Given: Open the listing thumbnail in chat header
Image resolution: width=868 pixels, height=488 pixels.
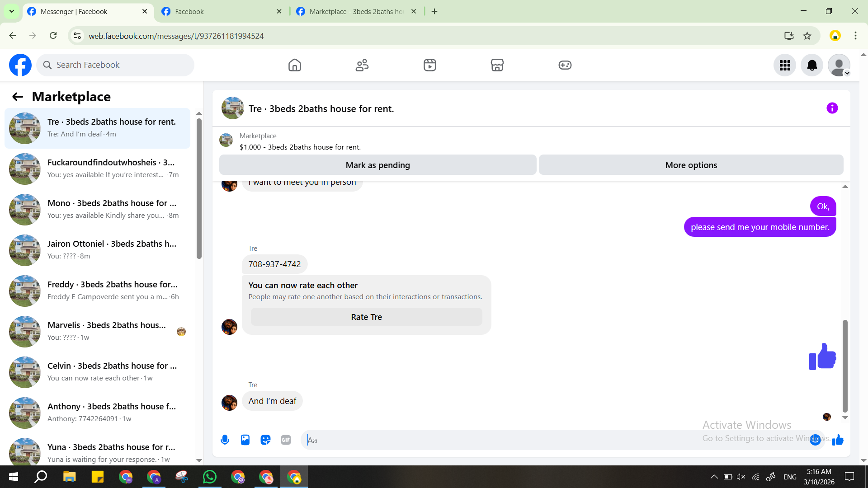Looking at the screenshot, I should (233, 108).
